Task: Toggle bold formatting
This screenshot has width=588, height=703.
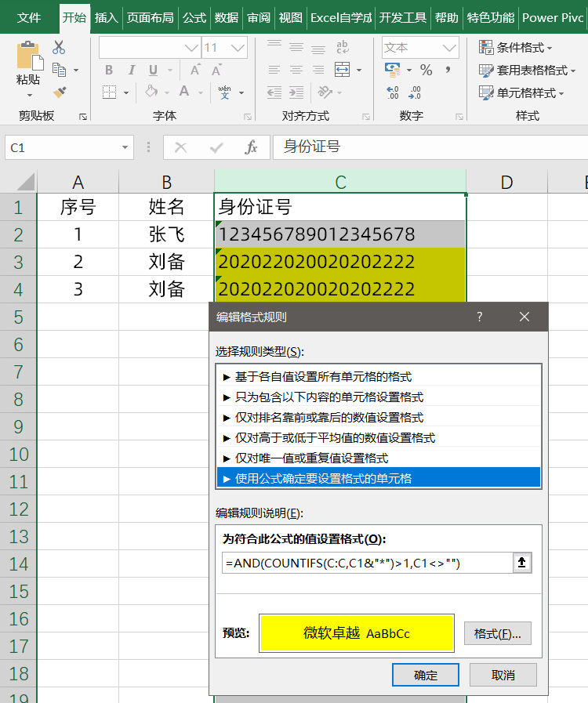Action: click(110, 71)
